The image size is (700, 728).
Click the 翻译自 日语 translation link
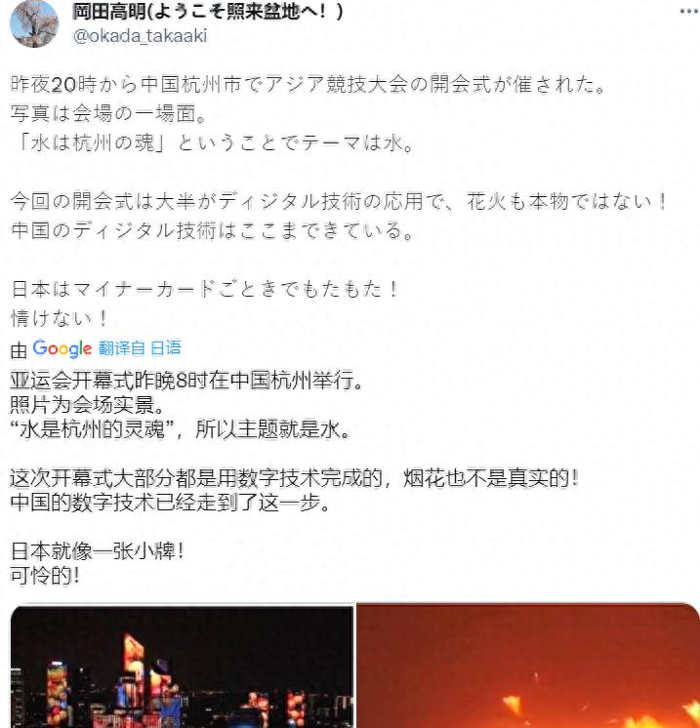point(140,347)
